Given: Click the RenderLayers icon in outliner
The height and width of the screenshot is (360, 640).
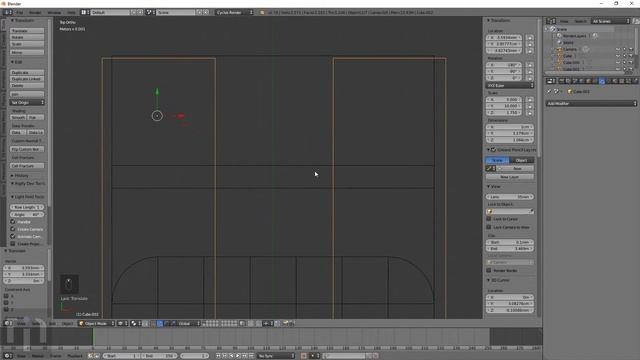Looking at the screenshot, I should [560, 36].
